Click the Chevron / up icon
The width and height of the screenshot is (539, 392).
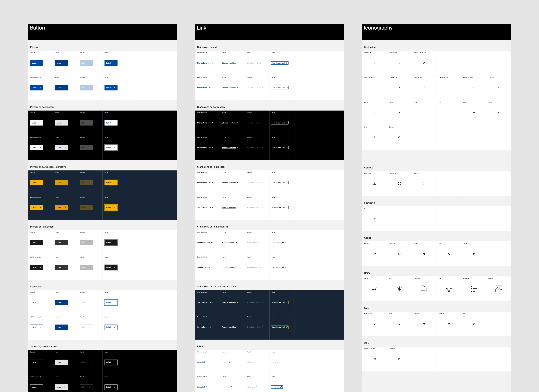pyautogui.click(x=399, y=88)
